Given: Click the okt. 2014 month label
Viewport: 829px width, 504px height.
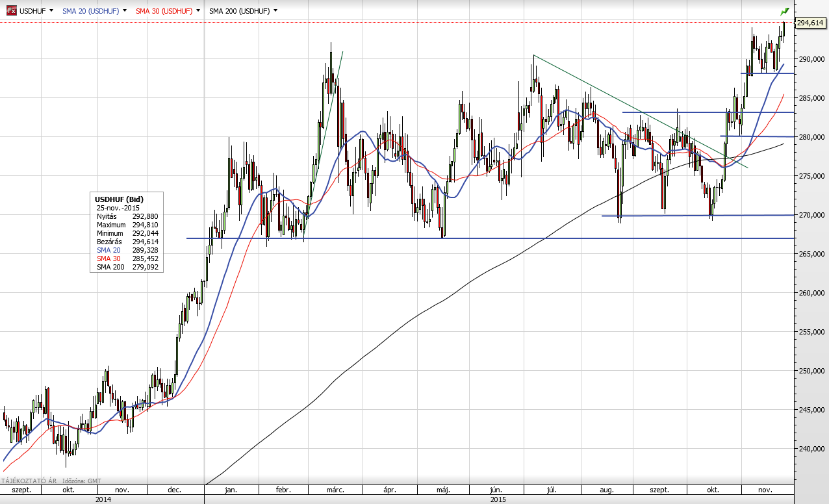Looking at the screenshot, I should click(68, 490).
